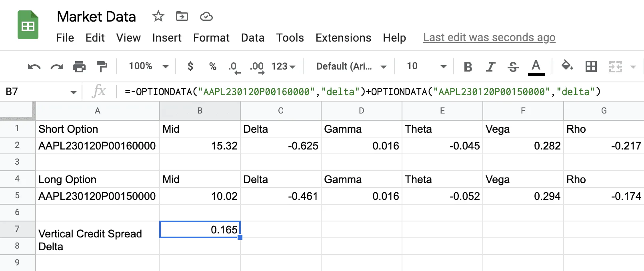Format as percent
Screen dimensions: 644x271
coord(213,66)
